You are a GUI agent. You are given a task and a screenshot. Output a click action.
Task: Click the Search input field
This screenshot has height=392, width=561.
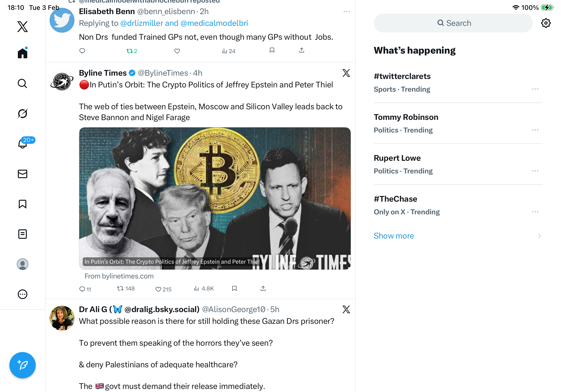(453, 23)
